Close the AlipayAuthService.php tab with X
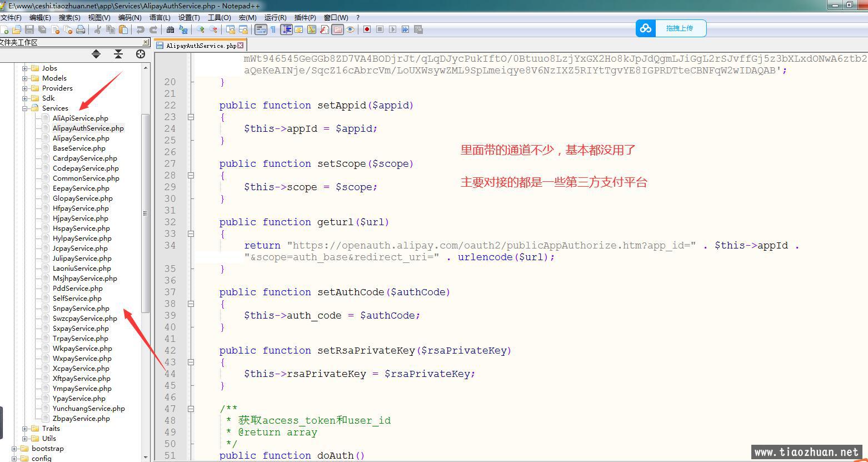868x462 pixels. [x=241, y=46]
